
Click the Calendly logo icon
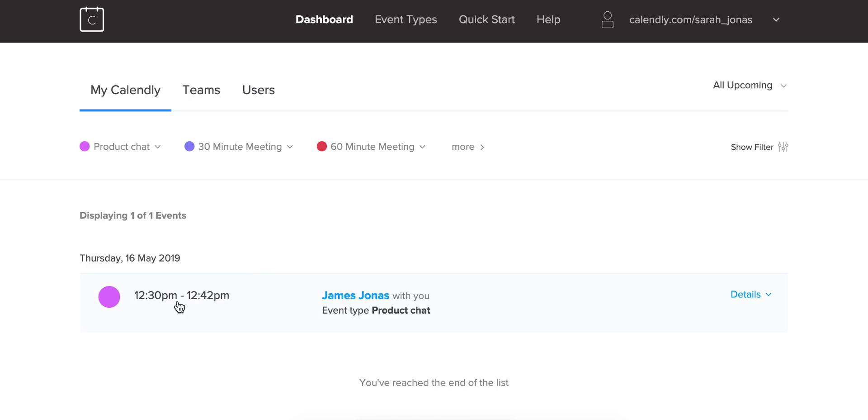[x=92, y=19]
